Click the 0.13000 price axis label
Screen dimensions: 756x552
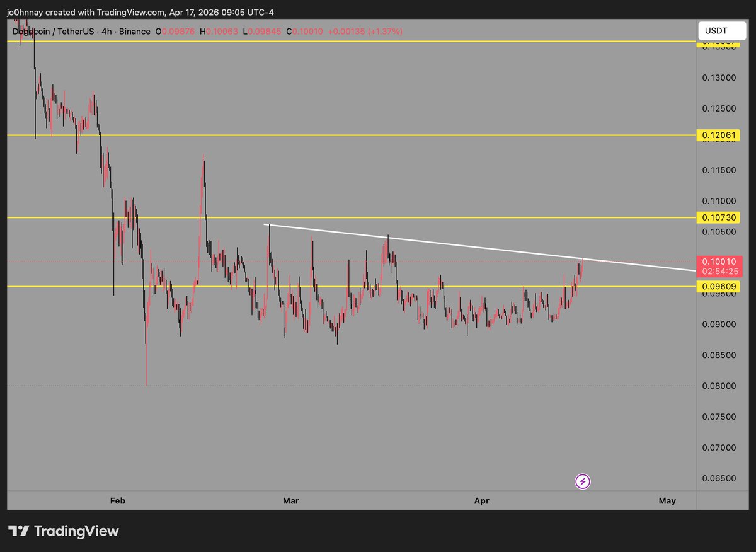click(x=720, y=78)
